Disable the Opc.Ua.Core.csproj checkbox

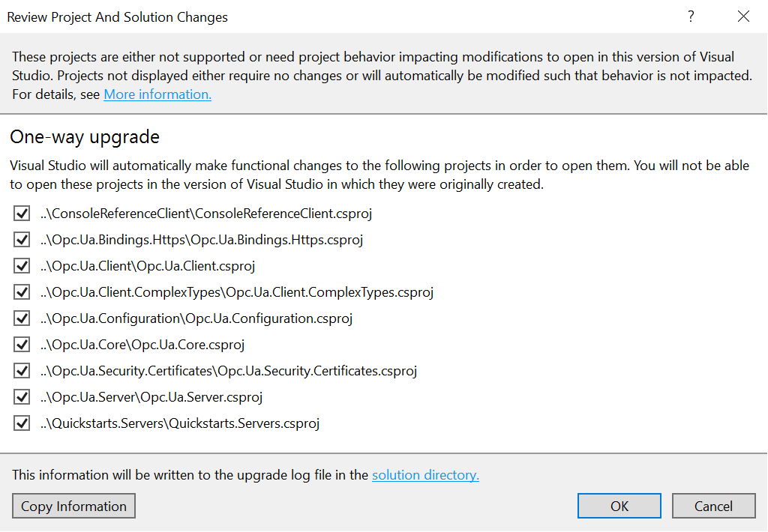(21, 344)
